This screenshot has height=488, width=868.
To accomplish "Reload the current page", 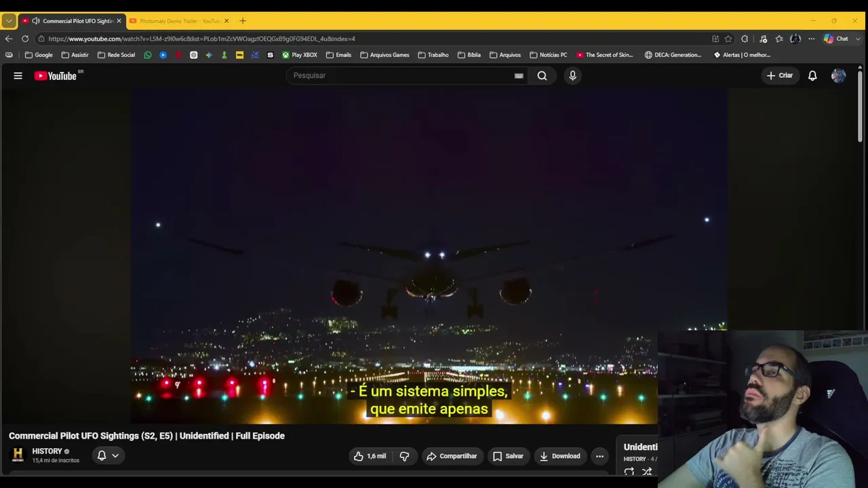I will click(x=25, y=39).
